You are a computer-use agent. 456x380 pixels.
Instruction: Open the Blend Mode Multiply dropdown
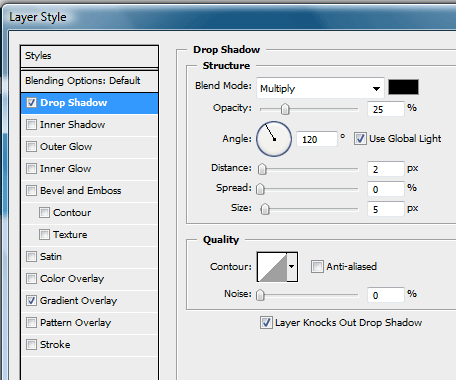tap(320, 88)
